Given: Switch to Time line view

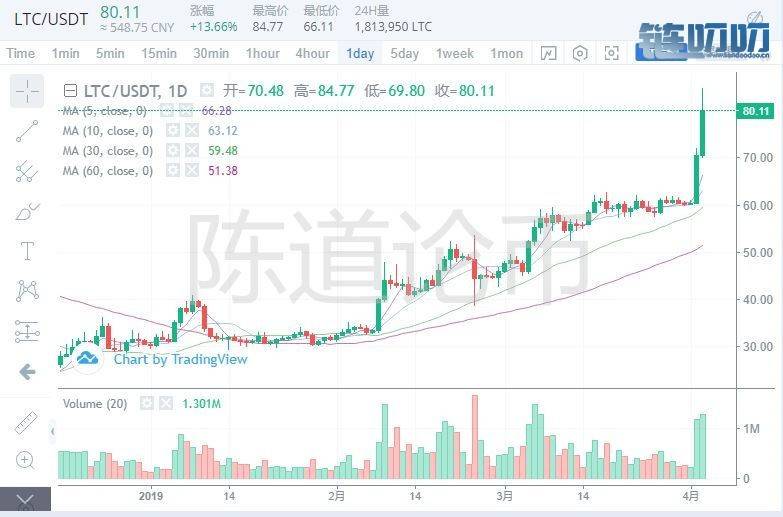Looking at the screenshot, I should (20, 53).
